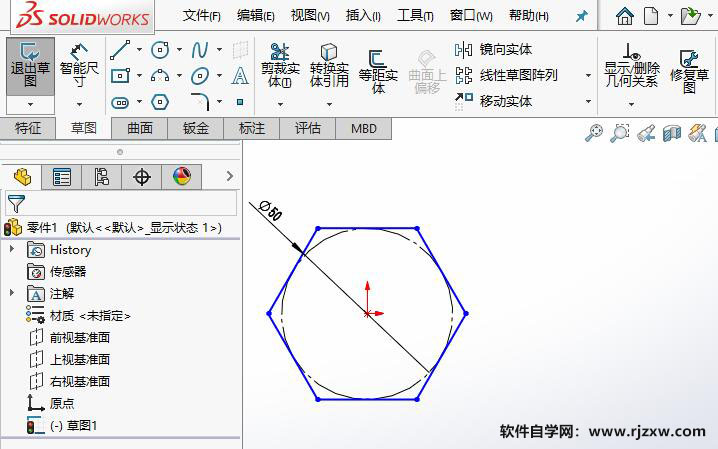Click Repair Sketch (修复草图) tool

point(689,71)
